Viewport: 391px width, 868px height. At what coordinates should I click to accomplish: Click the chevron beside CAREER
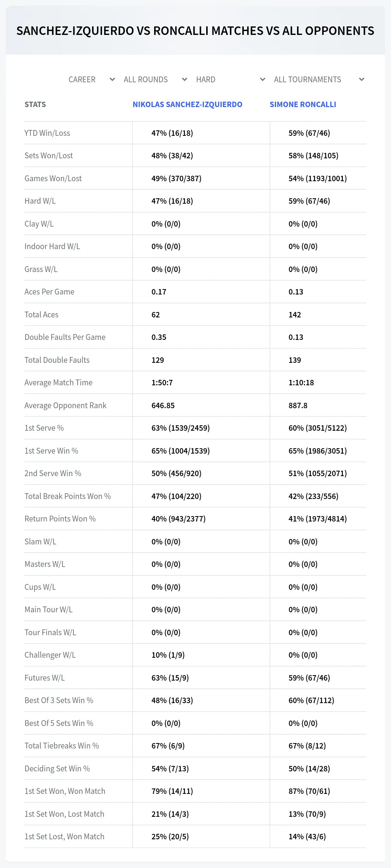[112, 80]
